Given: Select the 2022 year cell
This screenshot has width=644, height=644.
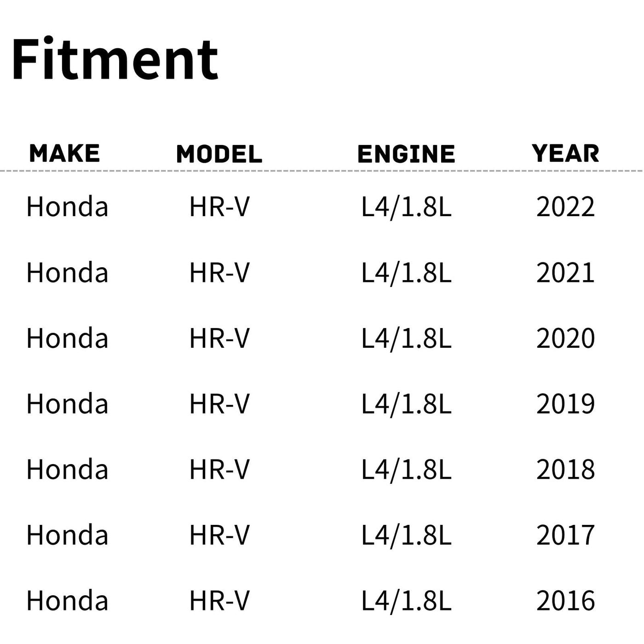Looking at the screenshot, I should pyautogui.click(x=565, y=207).
